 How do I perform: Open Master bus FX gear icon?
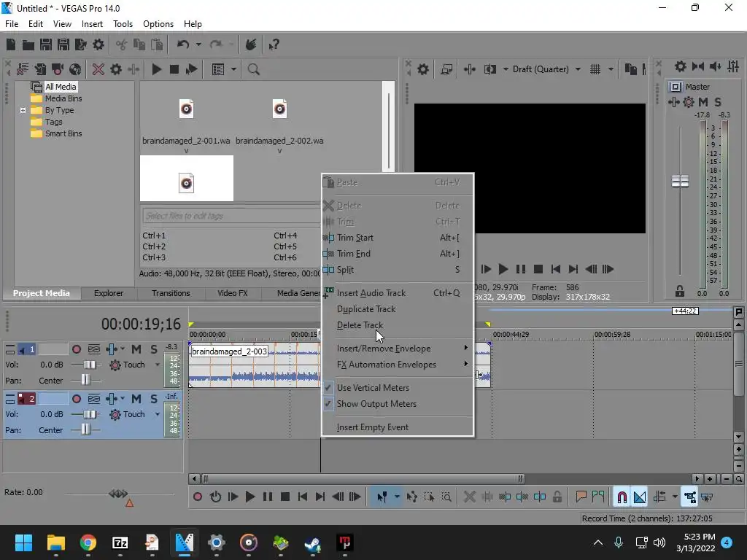(689, 102)
